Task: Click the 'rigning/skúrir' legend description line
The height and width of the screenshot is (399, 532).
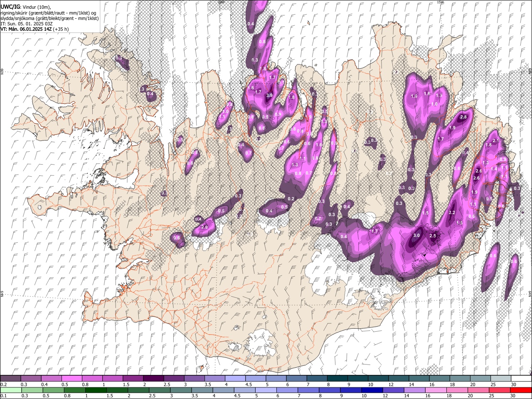Action: pos(48,12)
